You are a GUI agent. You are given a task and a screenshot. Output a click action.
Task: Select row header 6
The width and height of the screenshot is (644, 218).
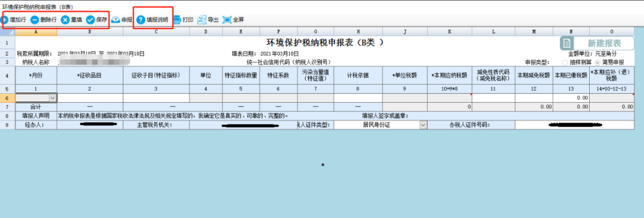click(7, 98)
